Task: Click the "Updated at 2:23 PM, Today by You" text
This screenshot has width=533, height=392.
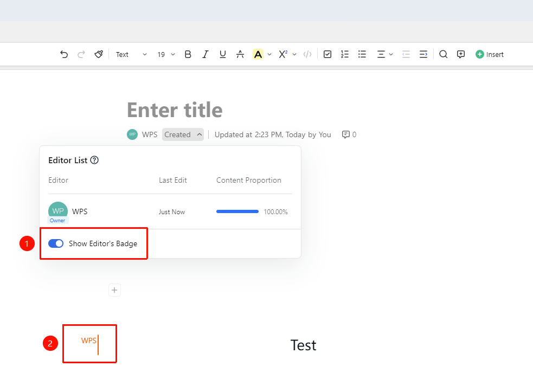Action: (273, 134)
